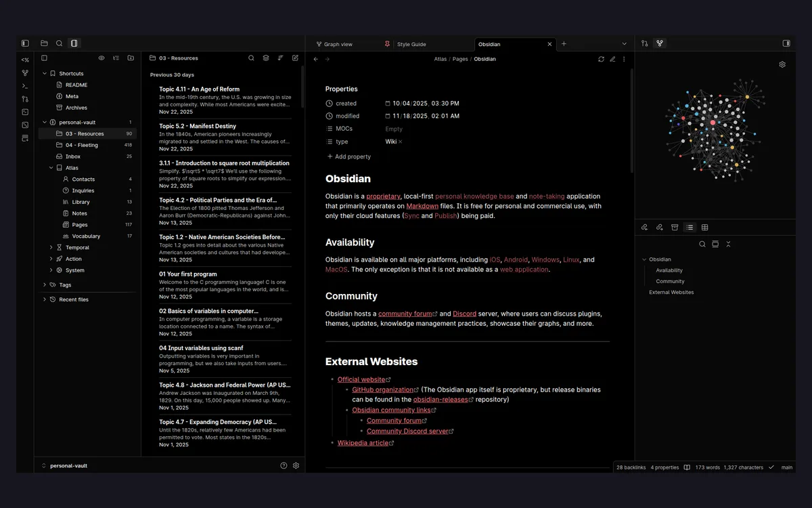This screenshot has height=508, width=812.
Task: Open the README shortcut
Action: pyautogui.click(x=87, y=85)
